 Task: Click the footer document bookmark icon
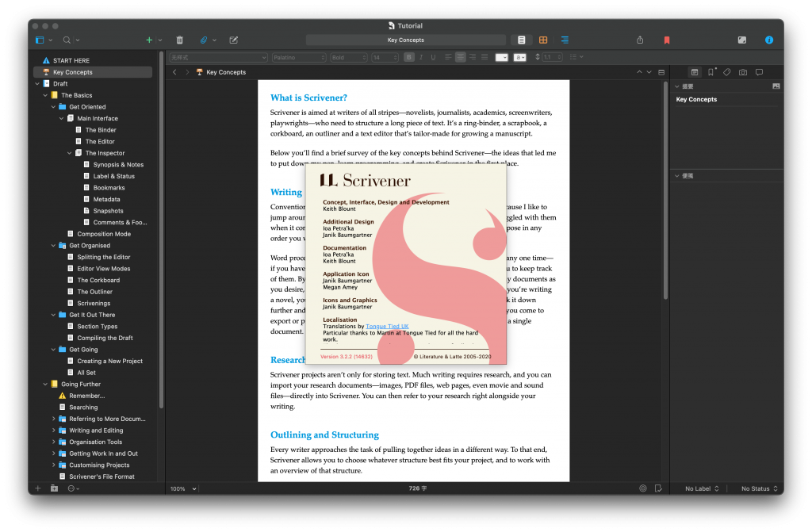[x=658, y=488]
